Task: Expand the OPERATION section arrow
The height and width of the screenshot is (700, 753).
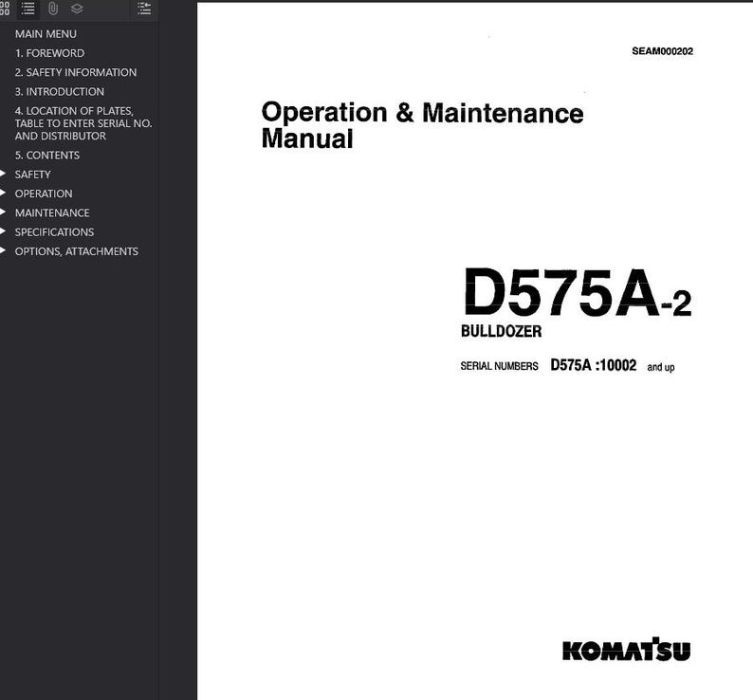Action: 3,193
